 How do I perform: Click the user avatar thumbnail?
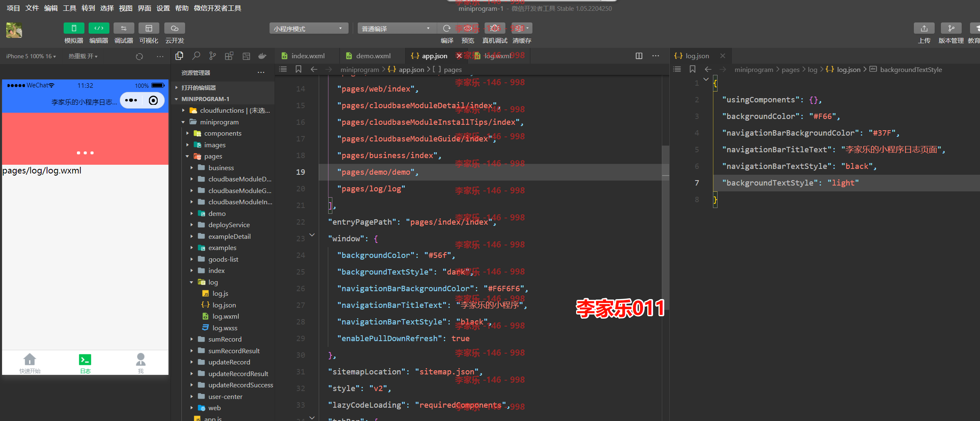[14, 30]
